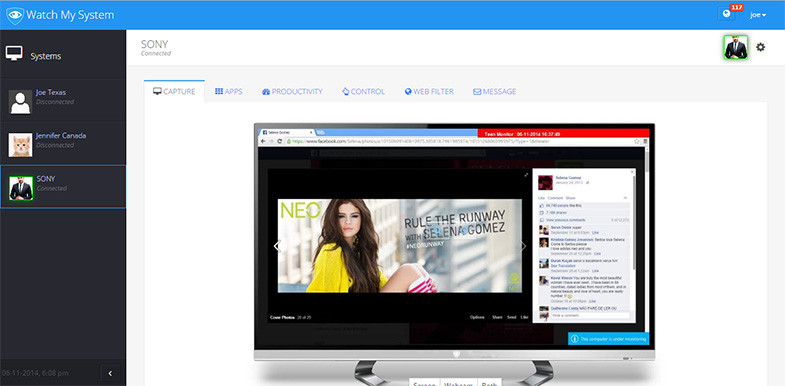Switch to the Capture tab
Image resolution: width=785 pixels, height=386 pixels.
[x=174, y=92]
